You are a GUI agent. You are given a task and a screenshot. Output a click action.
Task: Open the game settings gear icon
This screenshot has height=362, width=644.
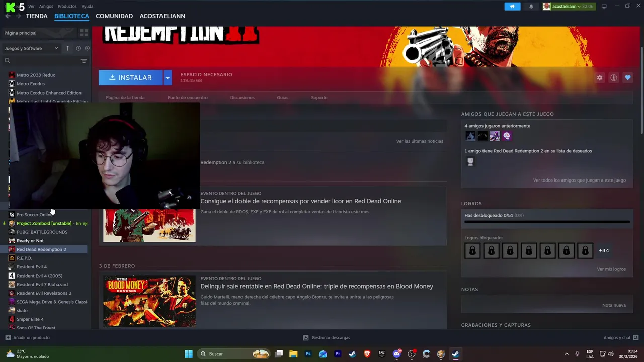pyautogui.click(x=600, y=78)
